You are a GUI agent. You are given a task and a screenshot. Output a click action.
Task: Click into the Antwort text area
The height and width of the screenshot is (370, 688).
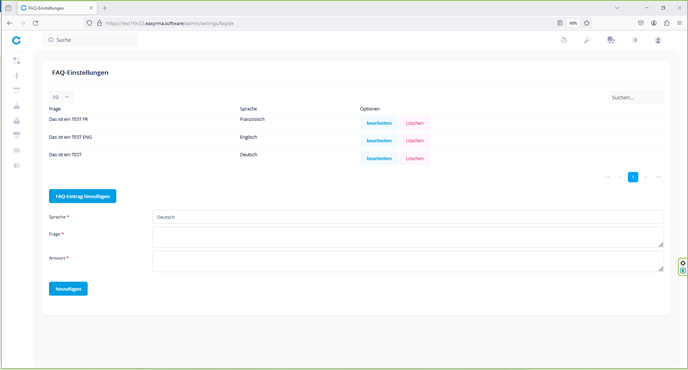[408, 262]
